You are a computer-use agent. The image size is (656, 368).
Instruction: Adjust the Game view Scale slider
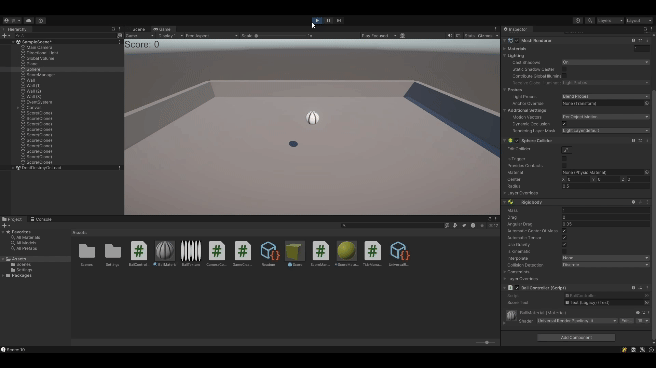pos(282,36)
